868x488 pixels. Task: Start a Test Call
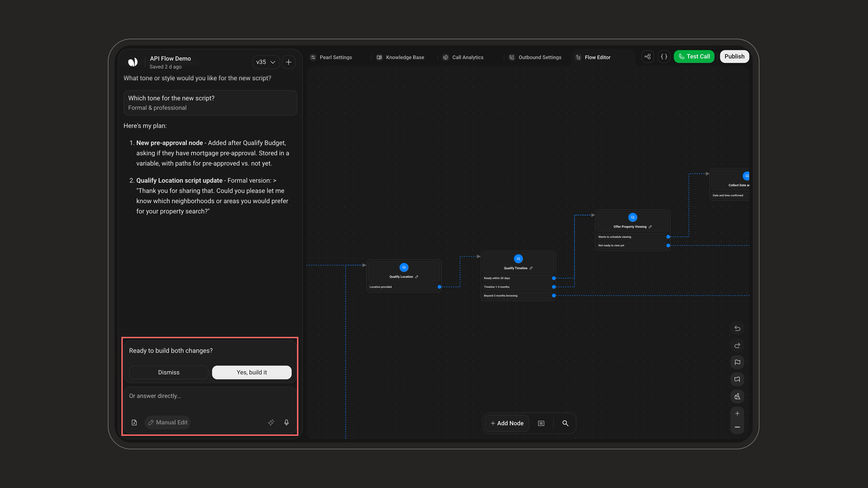coord(694,57)
